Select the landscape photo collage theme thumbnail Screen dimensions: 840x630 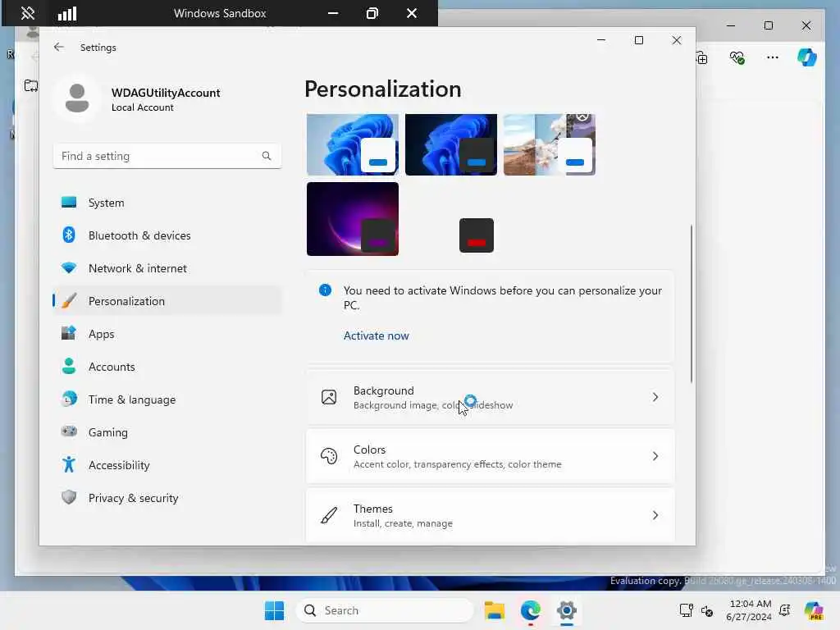click(x=550, y=144)
